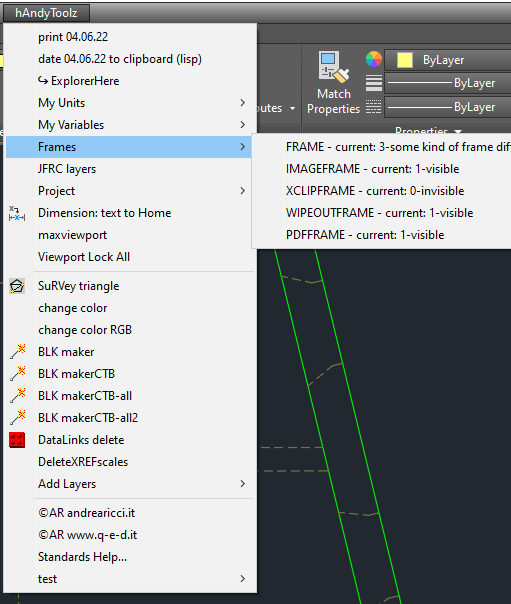Expand the Add Layers submenu arrow
Screen dimensions: 511x604
(x=242, y=484)
